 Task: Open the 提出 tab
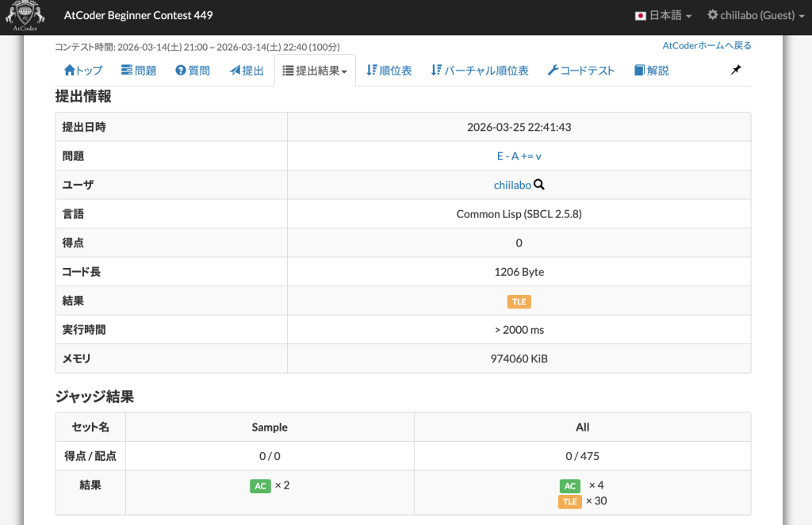(247, 71)
